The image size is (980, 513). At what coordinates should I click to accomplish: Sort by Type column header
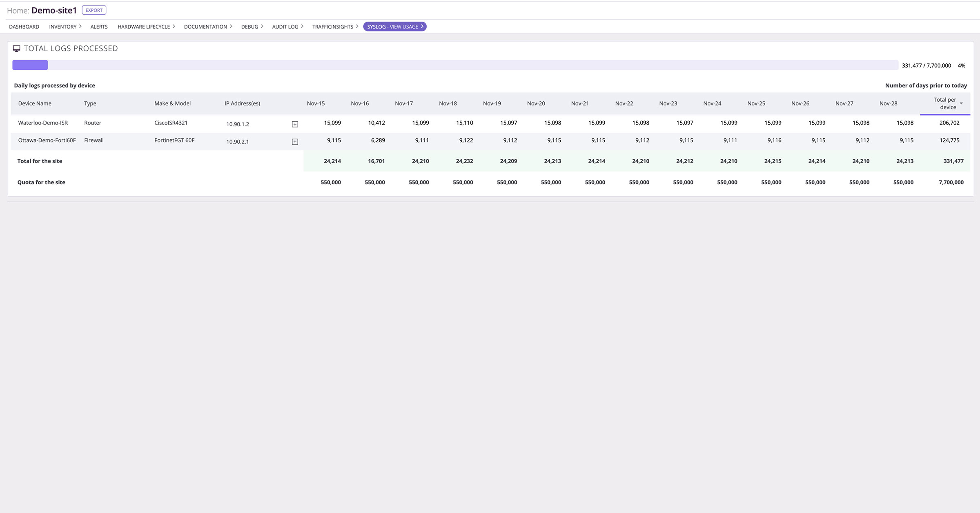90,103
